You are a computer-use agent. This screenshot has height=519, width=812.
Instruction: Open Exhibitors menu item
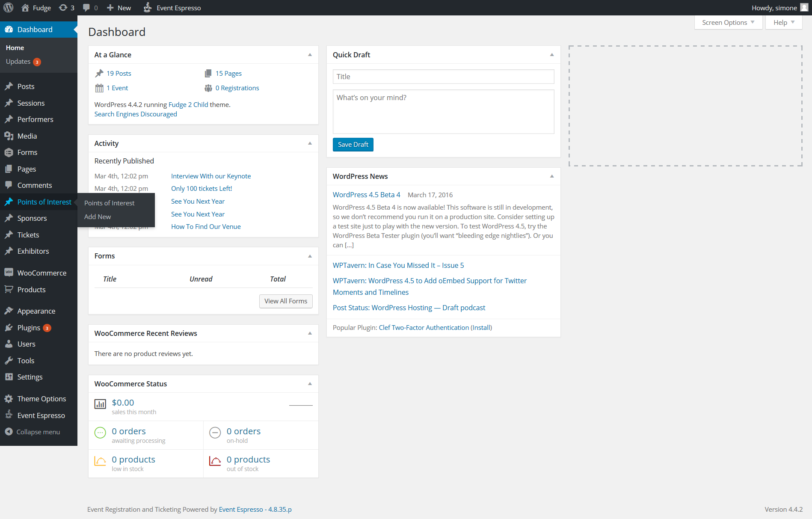(33, 251)
